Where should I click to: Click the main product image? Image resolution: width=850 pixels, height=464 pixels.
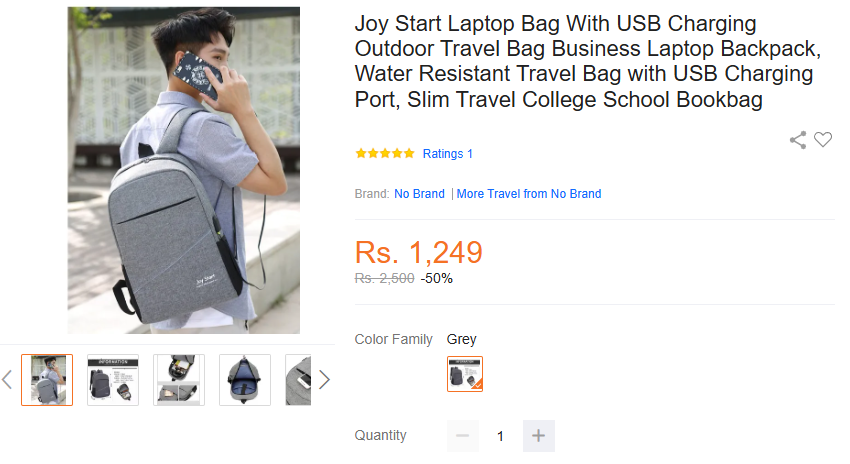pyautogui.click(x=184, y=170)
